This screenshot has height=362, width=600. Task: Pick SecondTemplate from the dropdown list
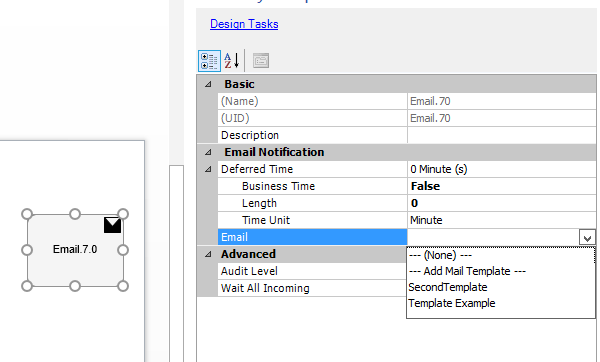pyautogui.click(x=501, y=287)
